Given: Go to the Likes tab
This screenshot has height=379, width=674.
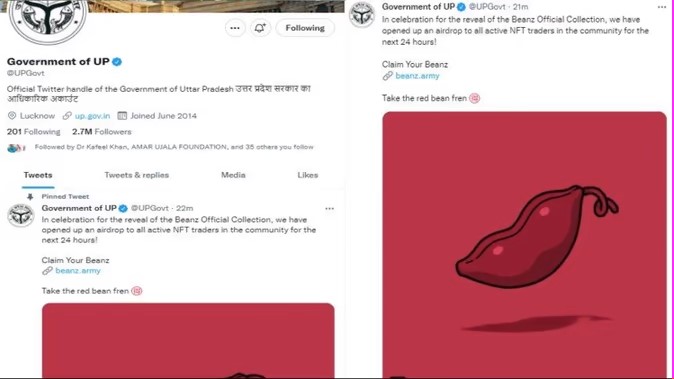Looking at the screenshot, I should pyautogui.click(x=308, y=175).
